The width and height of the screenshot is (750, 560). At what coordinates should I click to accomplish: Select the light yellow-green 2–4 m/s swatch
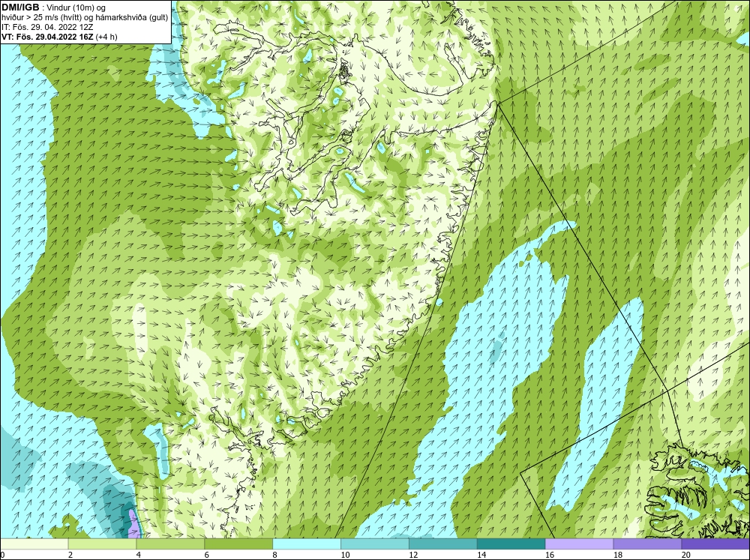click(x=102, y=544)
